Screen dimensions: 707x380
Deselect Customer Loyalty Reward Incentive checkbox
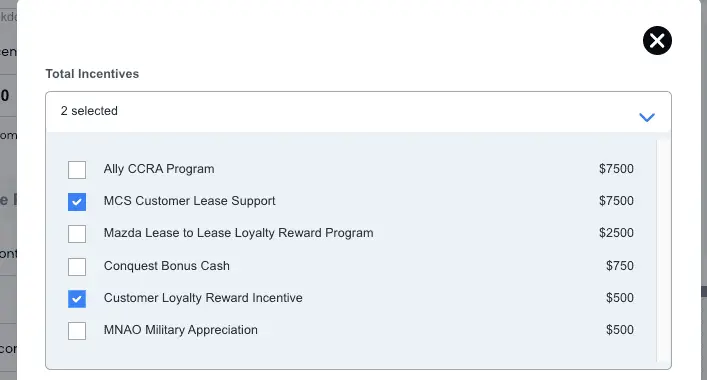click(77, 299)
